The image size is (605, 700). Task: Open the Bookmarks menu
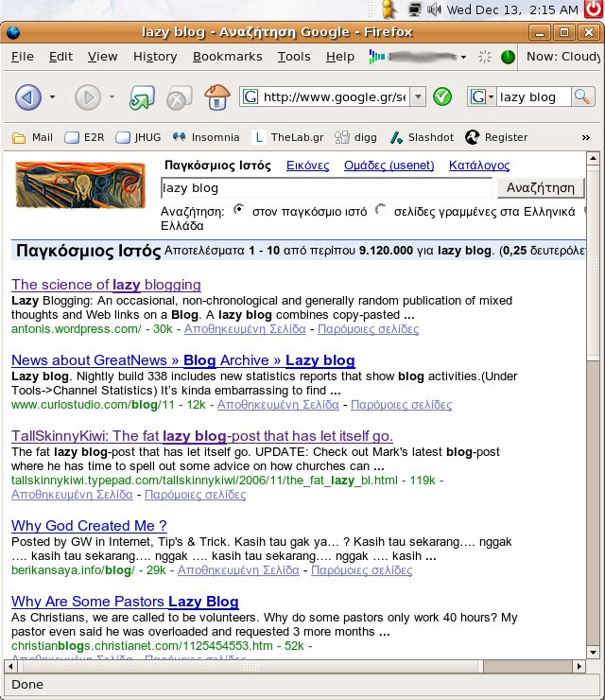(x=227, y=57)
